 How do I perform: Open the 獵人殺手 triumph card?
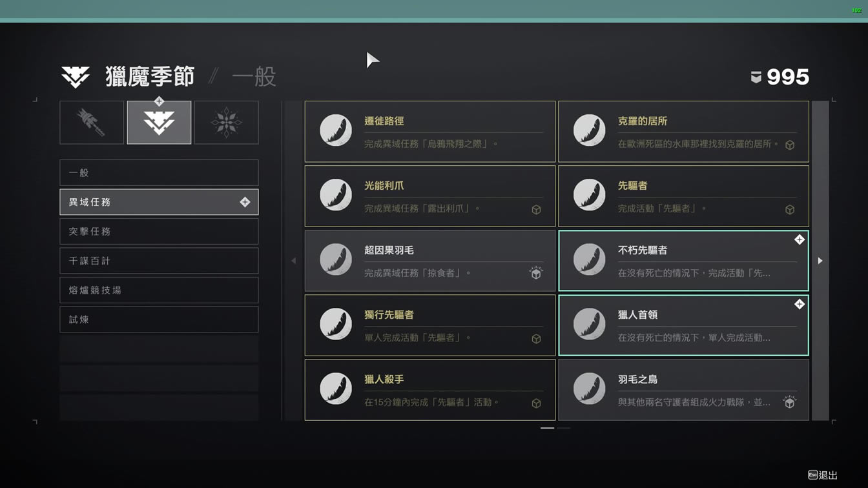click(x=430, y=390)
